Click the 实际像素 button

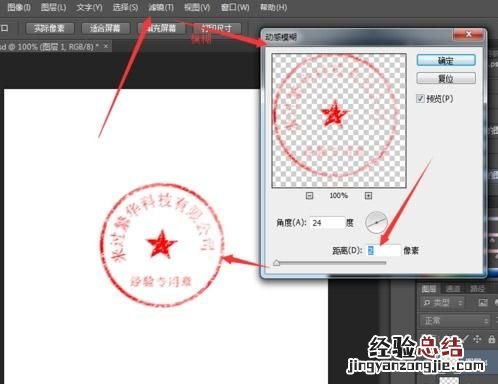[50, 28]
